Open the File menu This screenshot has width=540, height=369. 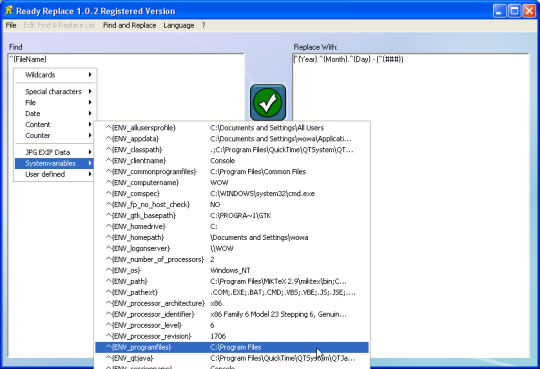[11, 25]
